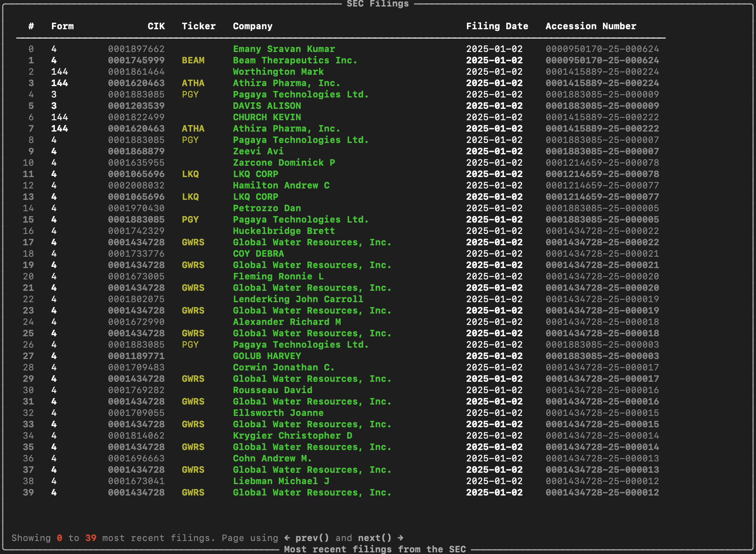
Task: Click the Company column header
Action: pos(253,26)
